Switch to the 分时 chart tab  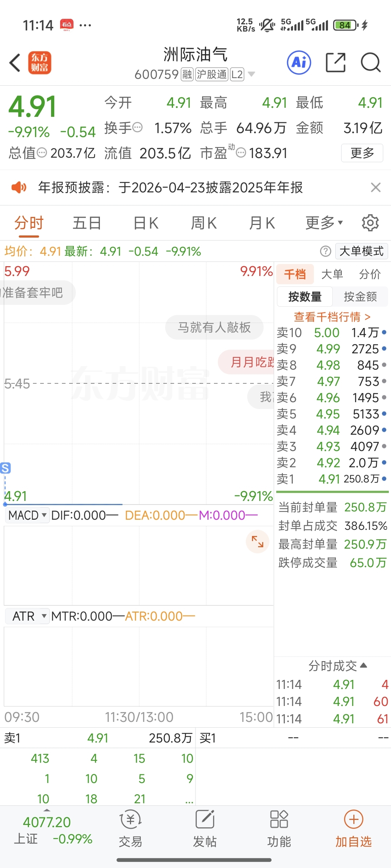tap(29, 223)
